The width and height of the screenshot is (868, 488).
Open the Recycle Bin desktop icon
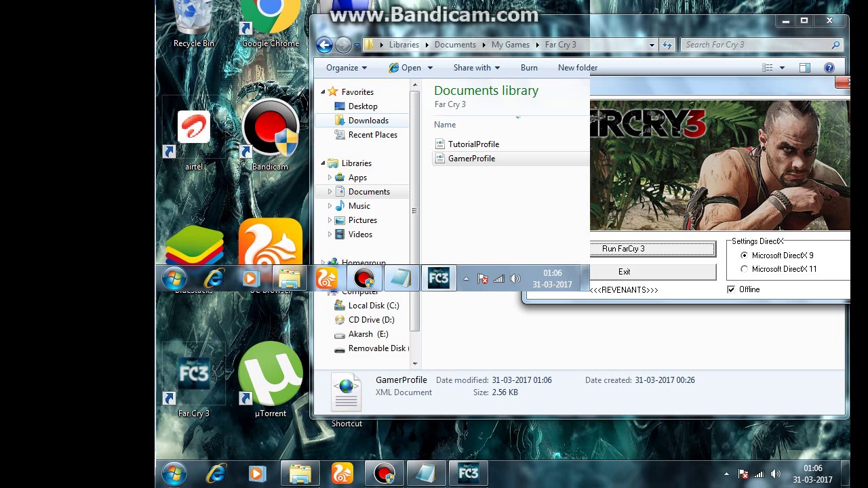pos(193,24)
